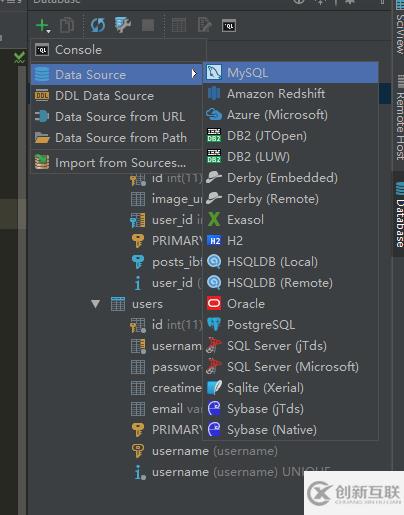404x515 pixels.
Task: Click the H2 blue badge icon
Action: coord(215,241)
